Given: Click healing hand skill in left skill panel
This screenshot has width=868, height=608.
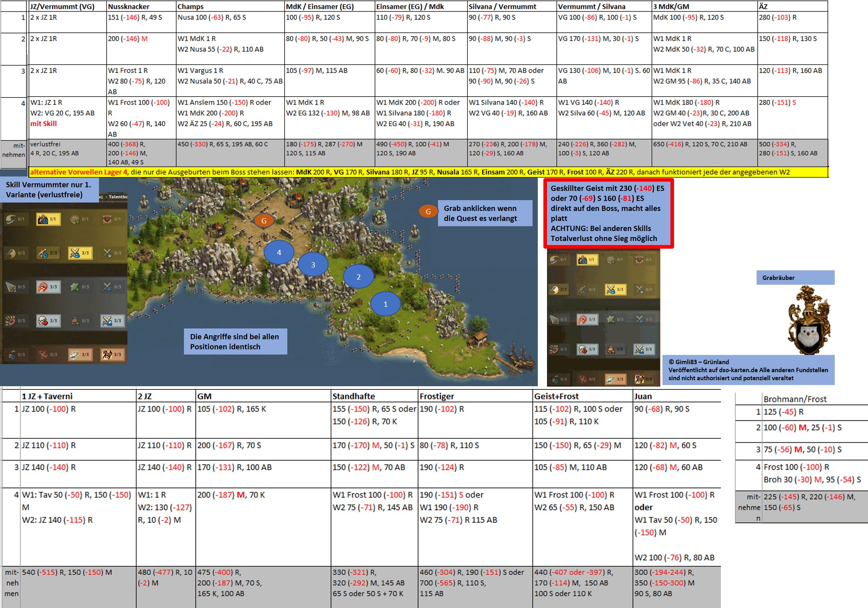Looking at the screenshot, I should 80,355.
